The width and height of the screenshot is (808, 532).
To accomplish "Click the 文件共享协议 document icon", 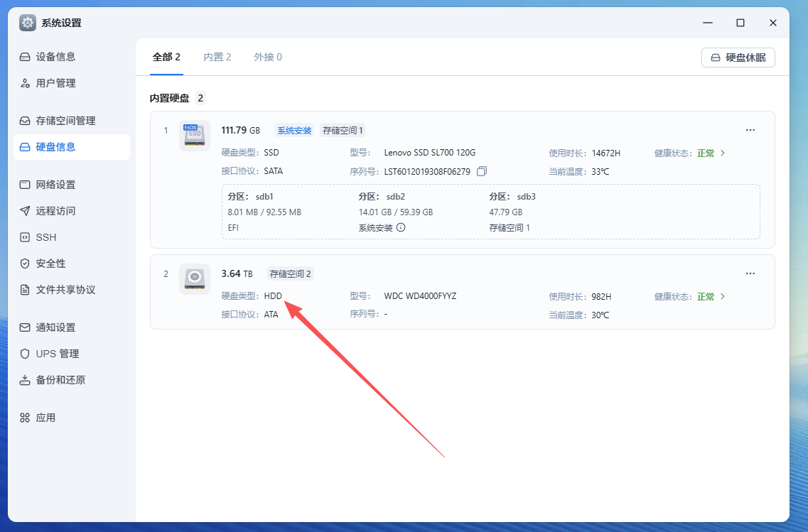I will pyautogui.click(x=25, y=290).
